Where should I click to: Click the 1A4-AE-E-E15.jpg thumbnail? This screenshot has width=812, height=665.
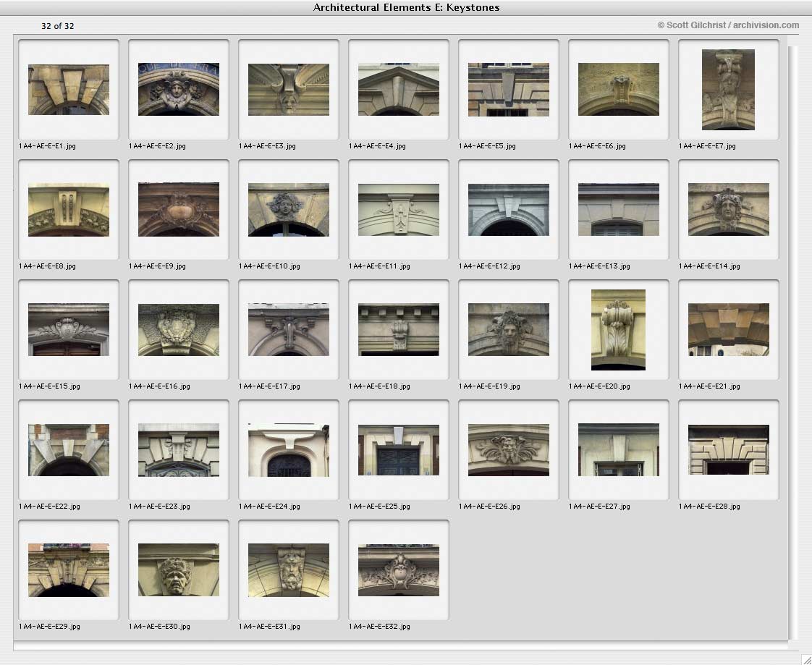(x=68, y=330)
